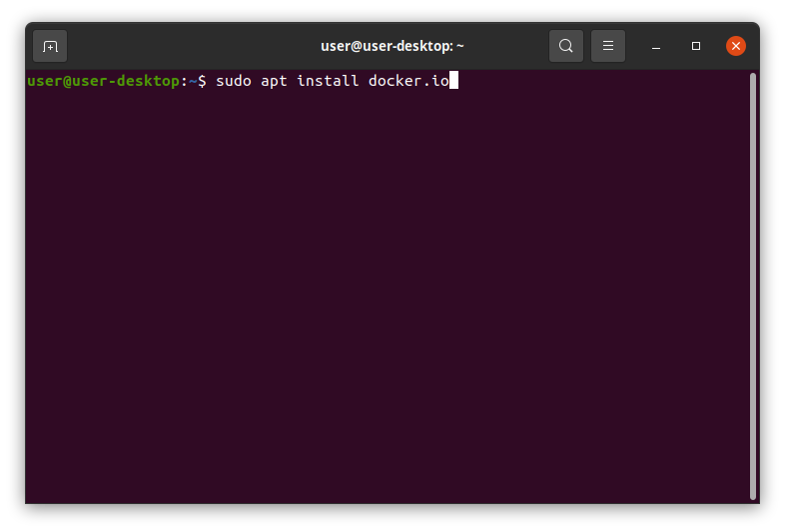
Task: Click the 'docker.io' package name
Action: pos(409,81)
